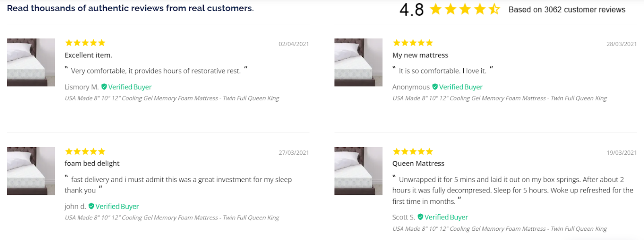The height and width of the screenshot is (240, 644).
Task: Click the stars above 'foam bed delight'
Action: tap(85, 151)
